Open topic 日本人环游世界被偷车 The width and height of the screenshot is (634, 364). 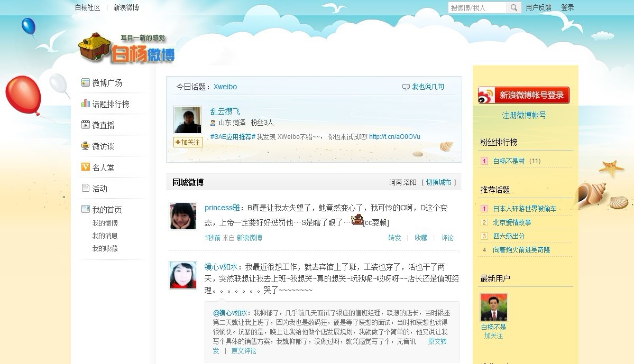[525, 209]
